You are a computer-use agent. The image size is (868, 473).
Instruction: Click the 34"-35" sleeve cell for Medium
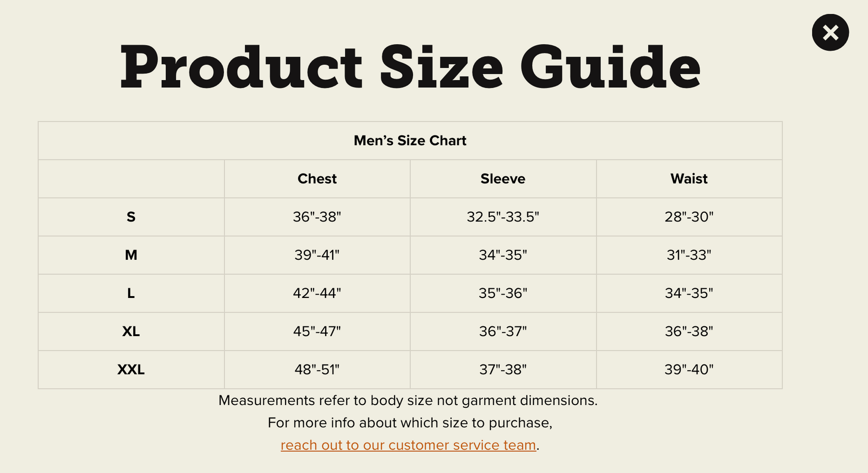[502, 255]
